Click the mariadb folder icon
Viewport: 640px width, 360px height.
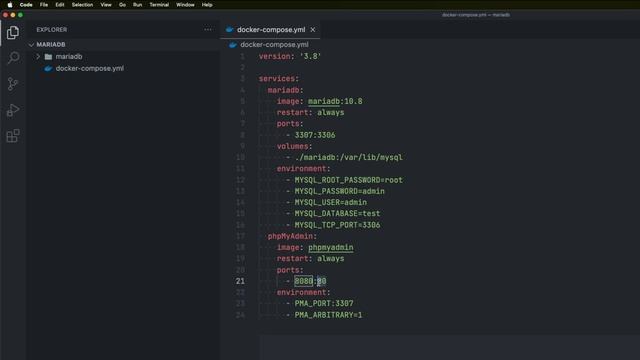[x=48, y=56]
